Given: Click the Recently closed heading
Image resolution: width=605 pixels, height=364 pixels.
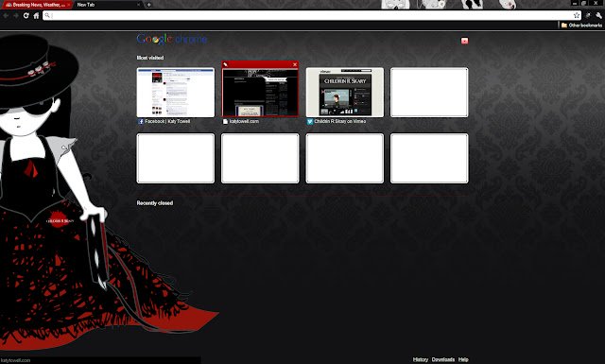Looking at the screenshot, I should (155, 202).
